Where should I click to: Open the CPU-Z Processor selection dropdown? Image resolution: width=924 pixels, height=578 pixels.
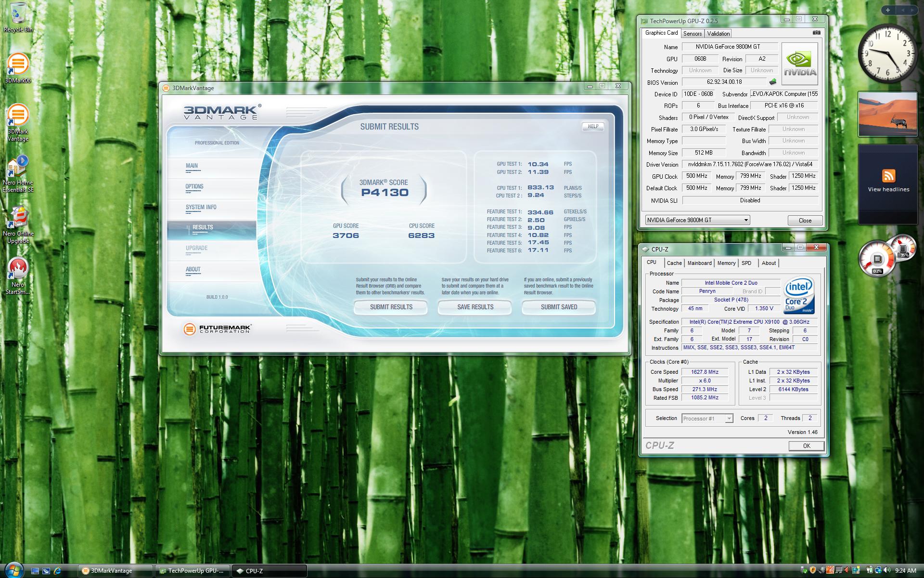tap(707, 419)
